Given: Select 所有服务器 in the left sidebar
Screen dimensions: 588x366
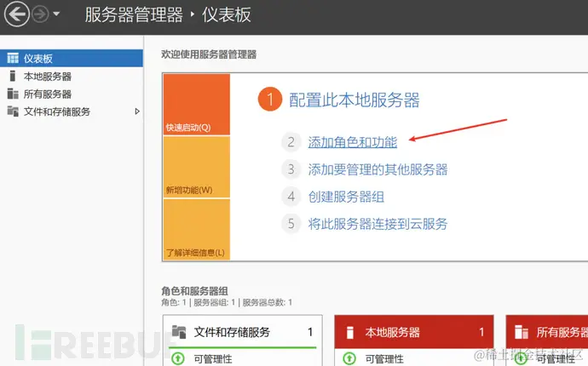Looking at the screenshot, I should 72,94.
